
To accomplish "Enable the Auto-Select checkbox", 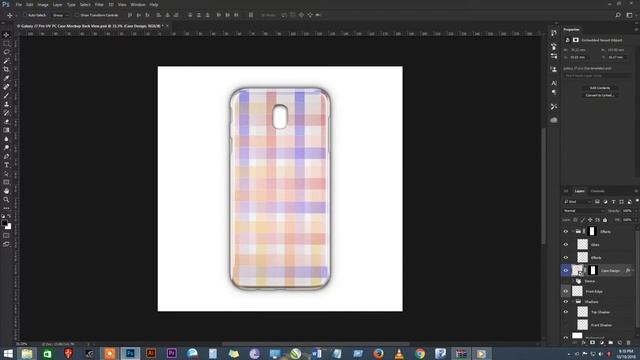I will pos(25,15).
